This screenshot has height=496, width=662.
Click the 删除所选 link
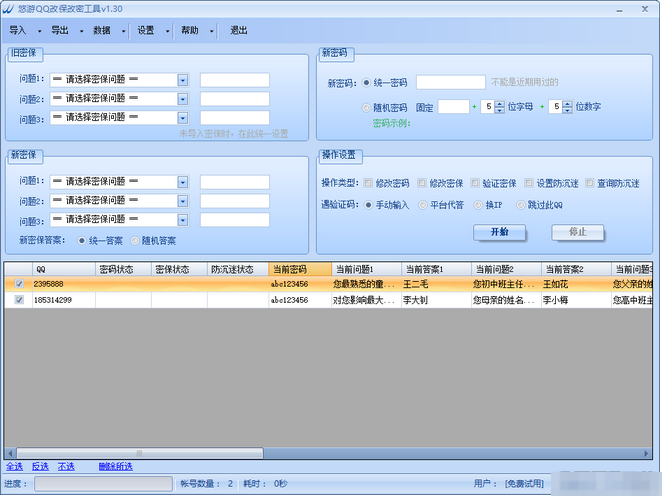[115, 466]
